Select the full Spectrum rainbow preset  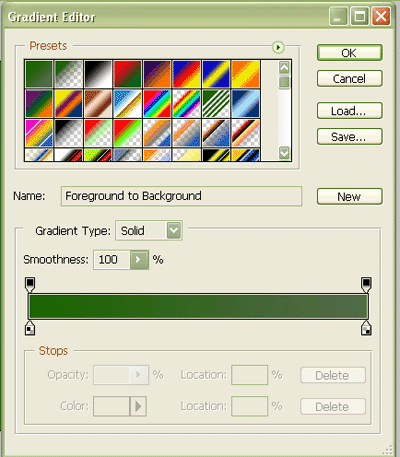157,103
